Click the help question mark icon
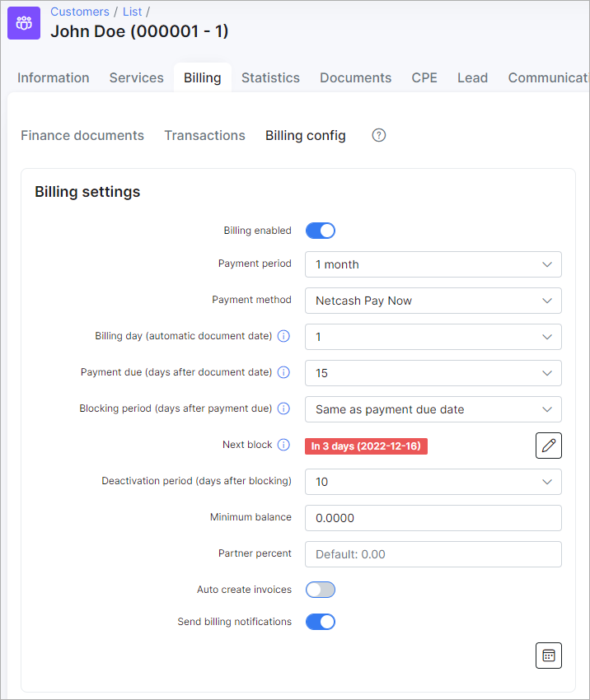Image resolution: width=590 pixels, height=700 pixels. [x=379, y=135]
